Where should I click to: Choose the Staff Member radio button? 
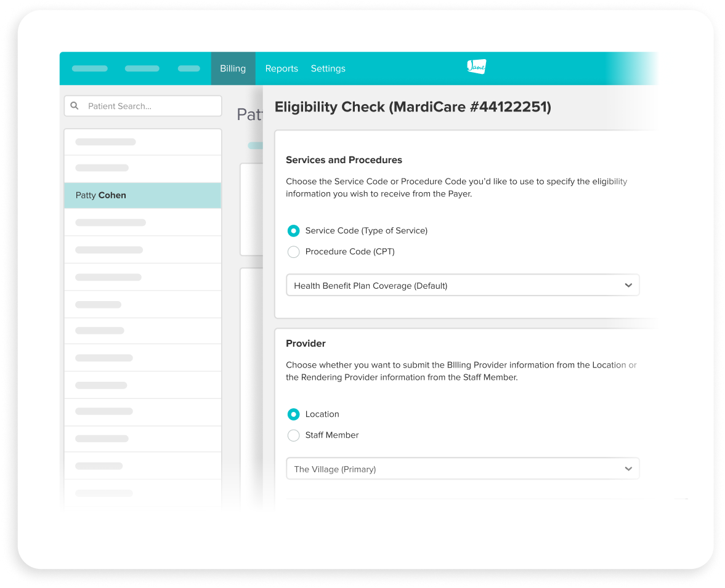click(x=294, y=435)
